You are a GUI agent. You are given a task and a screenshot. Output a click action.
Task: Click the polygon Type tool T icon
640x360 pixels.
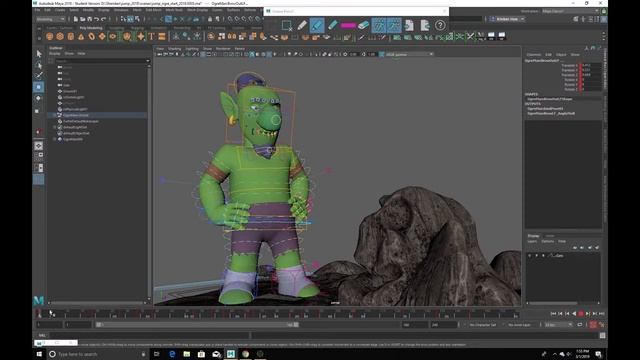pos(151,37)
